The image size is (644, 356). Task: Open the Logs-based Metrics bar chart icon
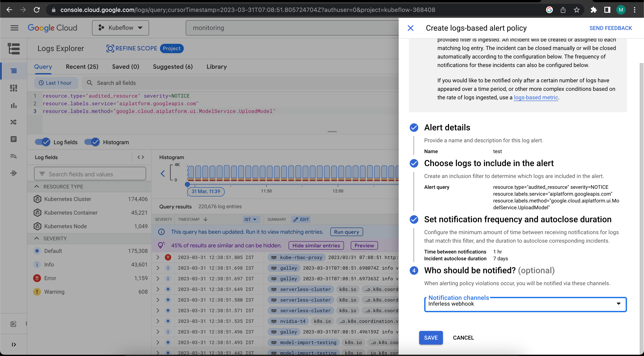click(14, 105)
